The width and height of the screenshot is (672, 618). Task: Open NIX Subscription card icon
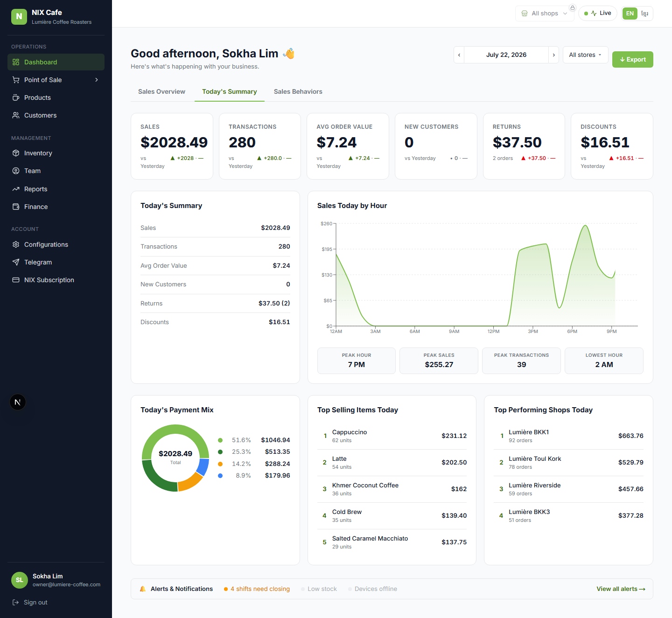(x=16, y=280)
